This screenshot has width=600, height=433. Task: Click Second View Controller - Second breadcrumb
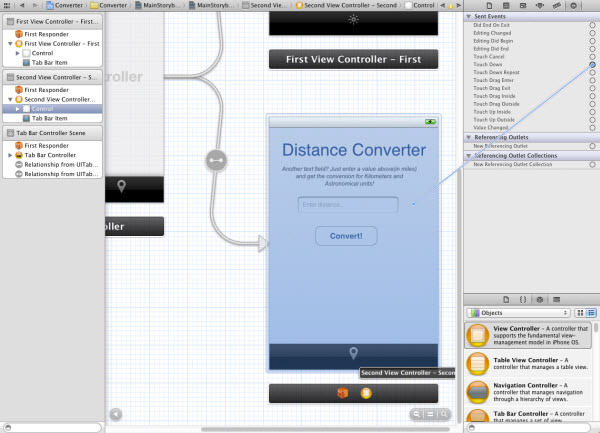pyautogui.click(x=347, y=5)
